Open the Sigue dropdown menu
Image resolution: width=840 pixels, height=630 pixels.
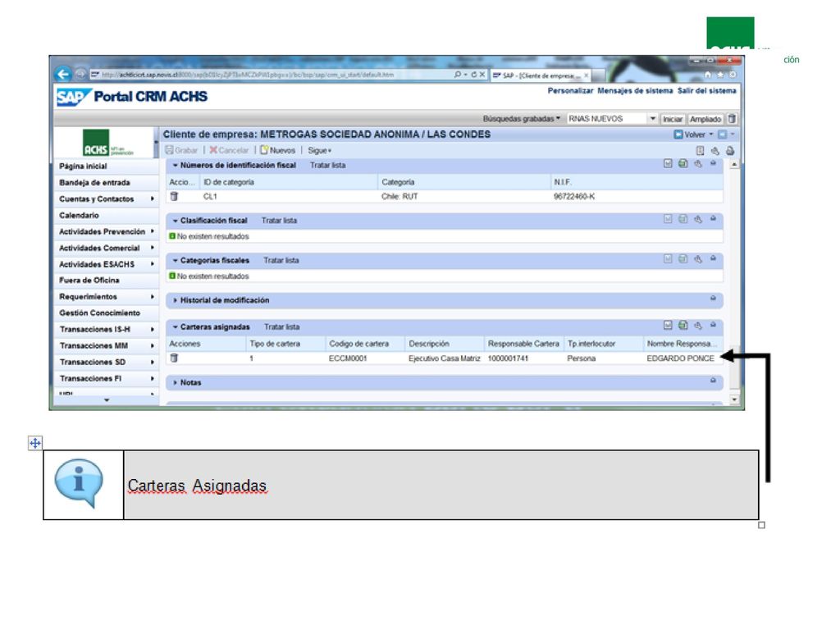click(320, 151)
